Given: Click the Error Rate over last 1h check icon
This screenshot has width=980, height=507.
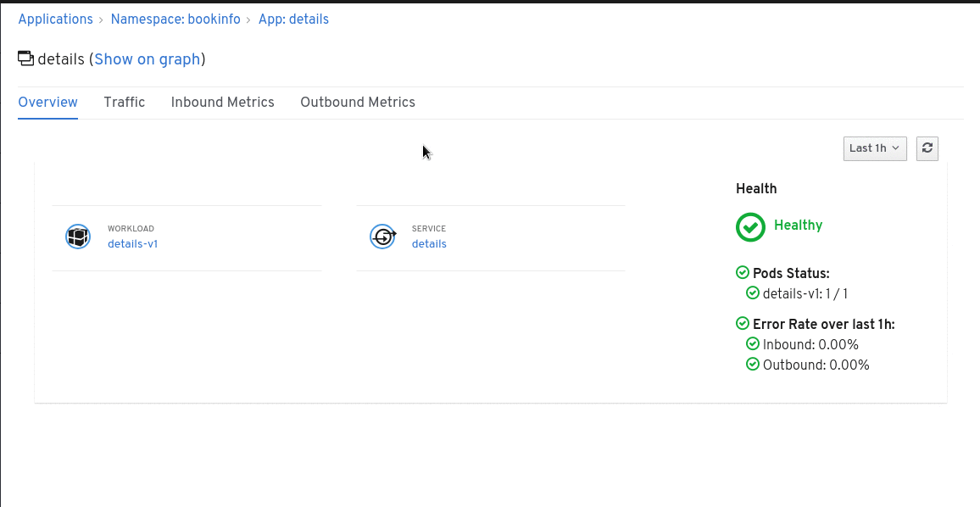Looking at the screenshot, I should pyautogui.click(x=743, y=323).
